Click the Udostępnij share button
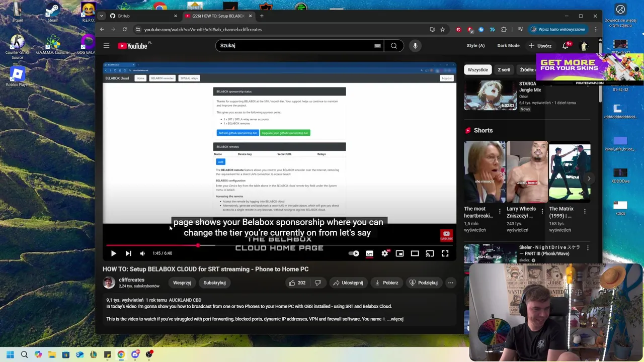 [348, 283]
